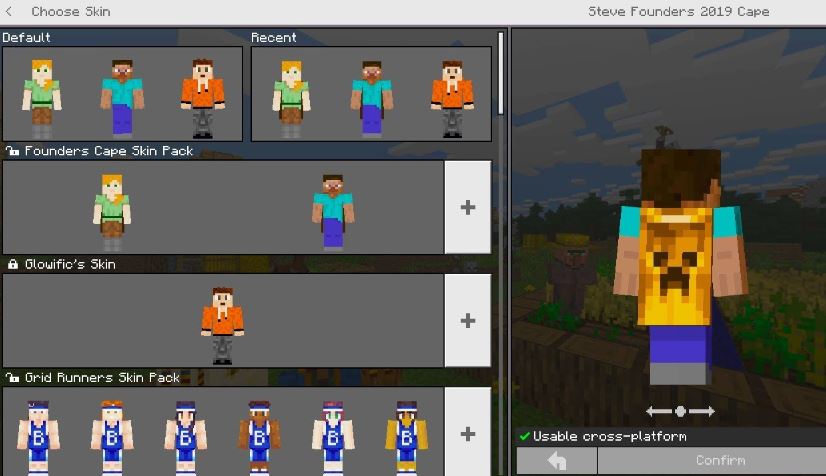This screenshot has height=476, width=826.
Task: Click the unlocked icon beside Grid Runners Skin Pack
Action: pos(13,378)
